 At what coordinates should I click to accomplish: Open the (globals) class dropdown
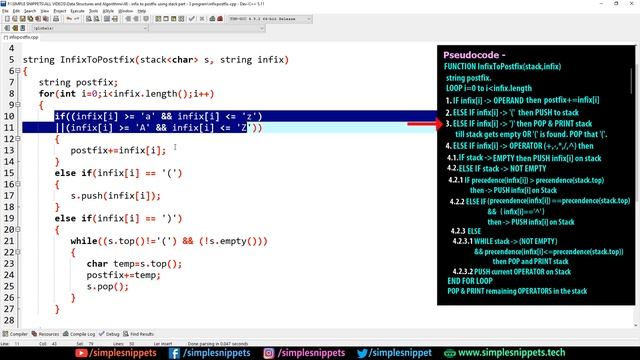pos(89,28)
